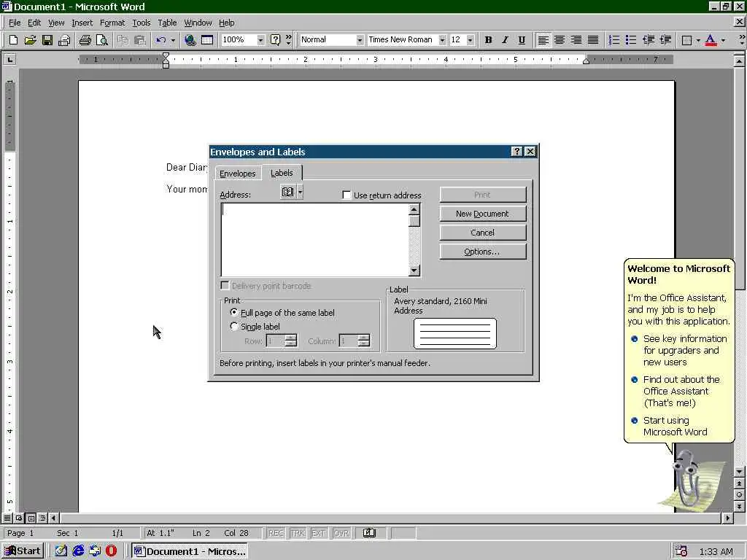Open the Times New Roman font dropdown
Screen dimensions: 747x560
click(442, 40)
